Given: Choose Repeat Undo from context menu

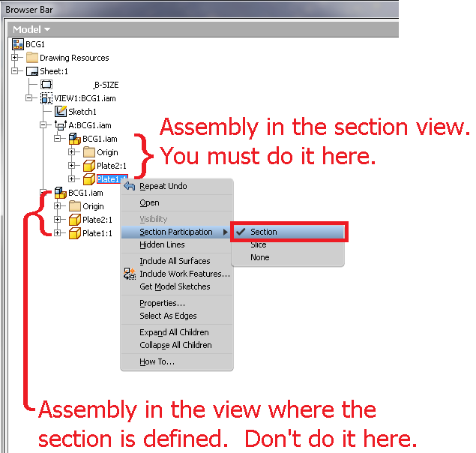Looking at the screenshot, I should pos(177,186).
